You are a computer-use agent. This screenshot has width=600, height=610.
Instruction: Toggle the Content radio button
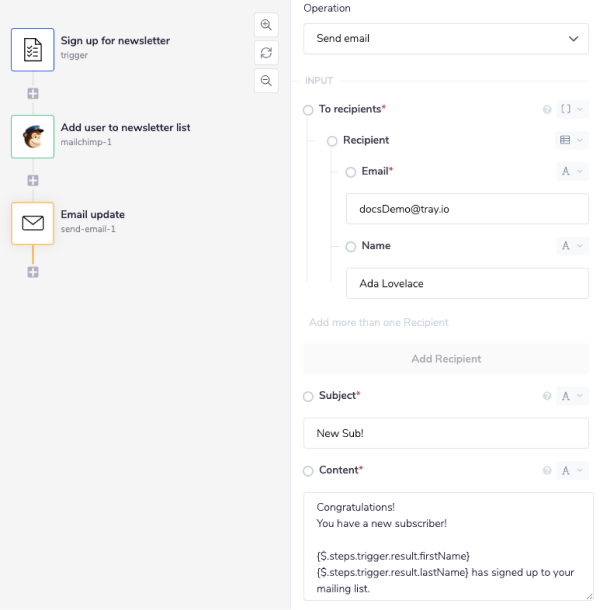[x=308, y=471]
